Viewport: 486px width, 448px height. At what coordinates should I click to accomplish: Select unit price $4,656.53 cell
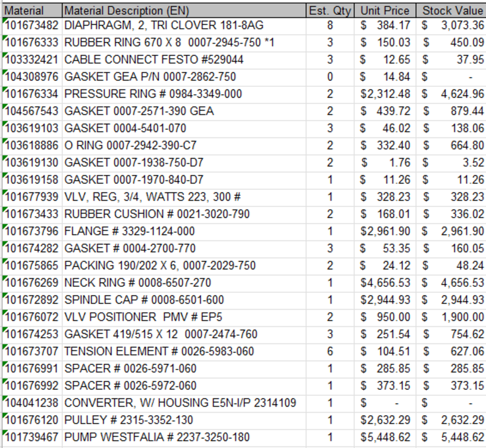point(385,284)
